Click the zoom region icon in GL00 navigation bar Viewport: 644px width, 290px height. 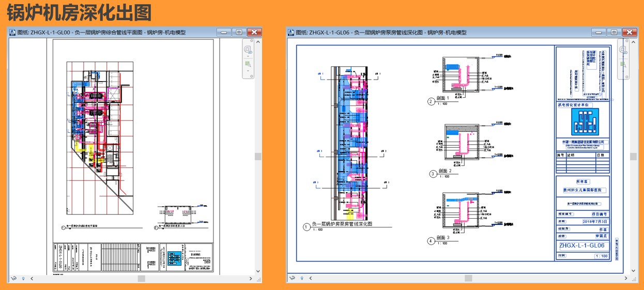coord(248,64)
